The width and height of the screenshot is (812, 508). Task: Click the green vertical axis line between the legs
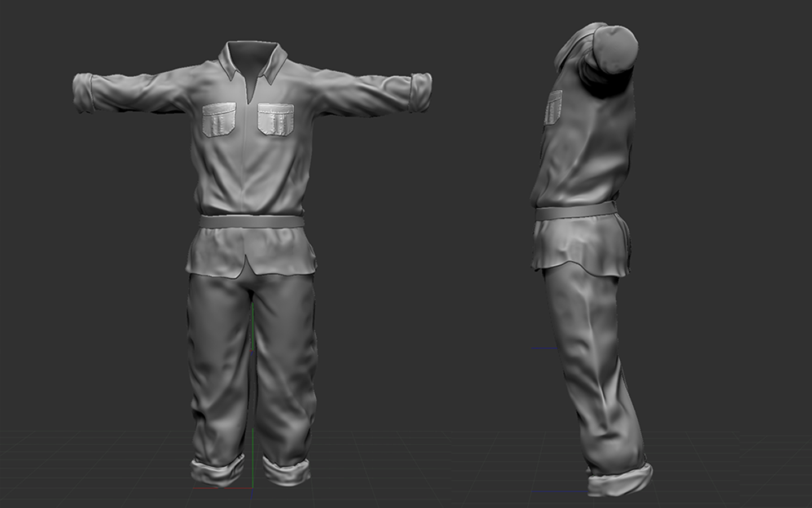pos(253,395)
